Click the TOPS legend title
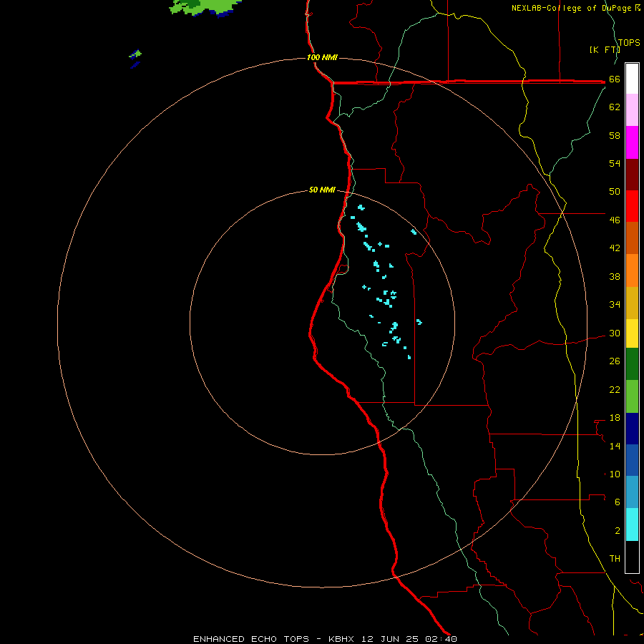 [629, 42]
